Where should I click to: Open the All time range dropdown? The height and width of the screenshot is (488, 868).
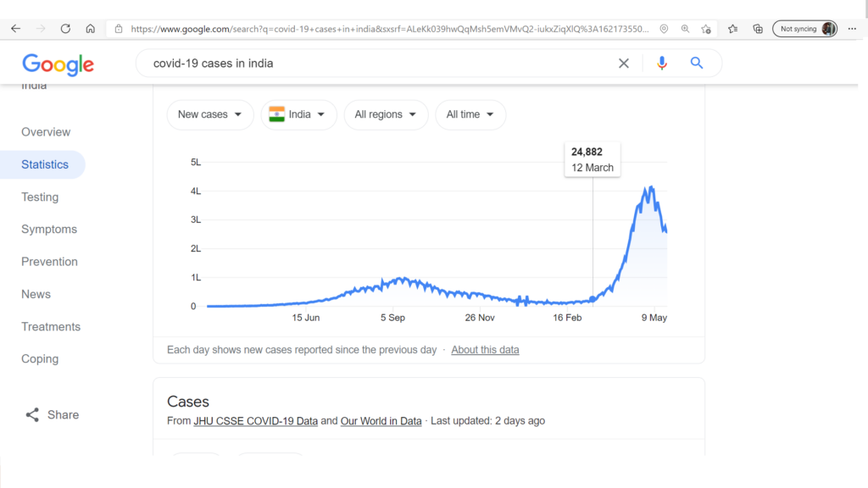(470, 114)
